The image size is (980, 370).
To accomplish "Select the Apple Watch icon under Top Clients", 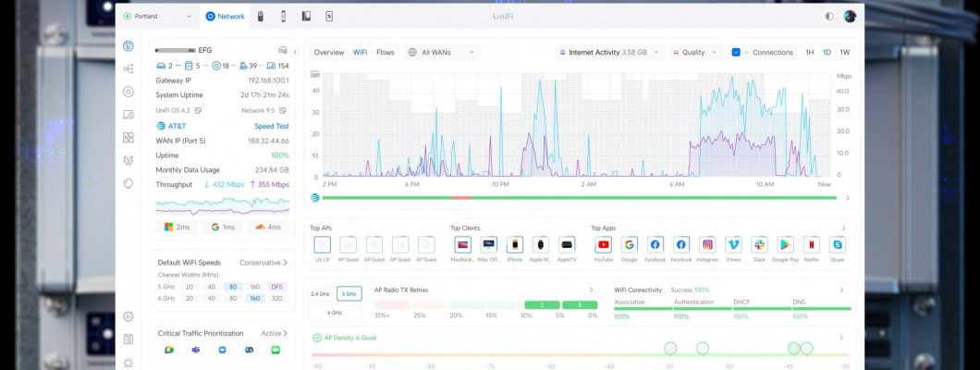I will [541, 245].
